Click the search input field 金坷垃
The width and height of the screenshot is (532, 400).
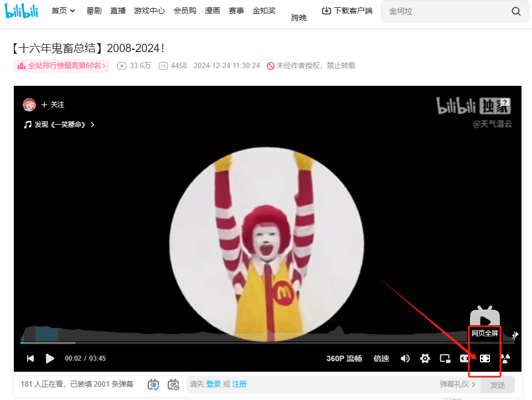tap(446, 11)
